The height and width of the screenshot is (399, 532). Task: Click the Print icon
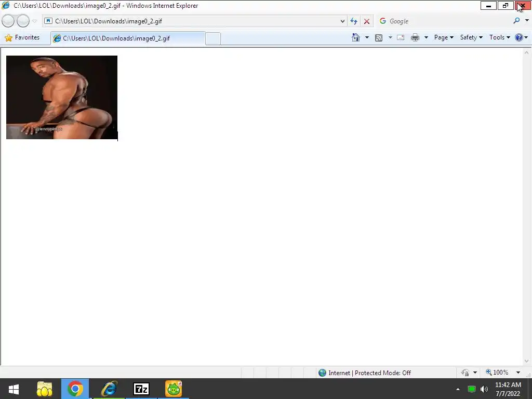click(415, 37)
